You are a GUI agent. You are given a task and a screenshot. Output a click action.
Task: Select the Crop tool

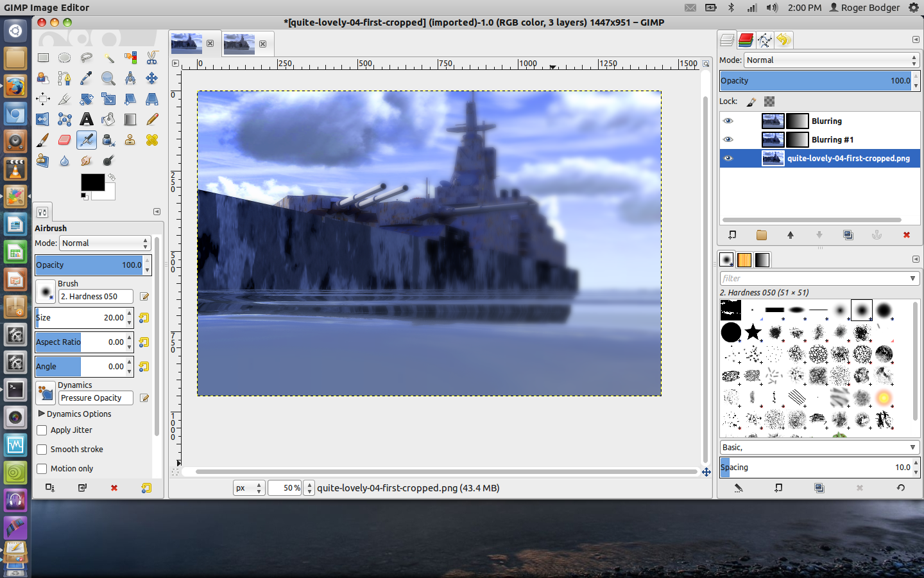coord(65,99)
